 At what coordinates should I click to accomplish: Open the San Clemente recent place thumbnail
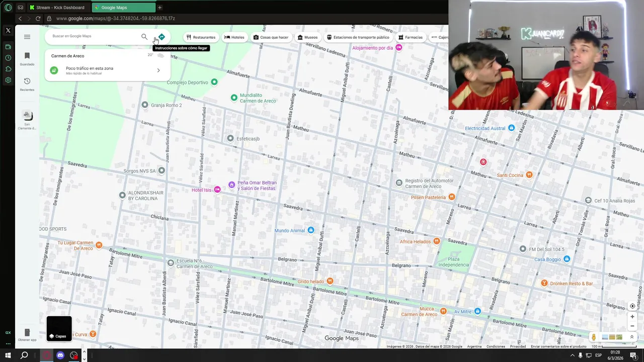click(27, 116)
